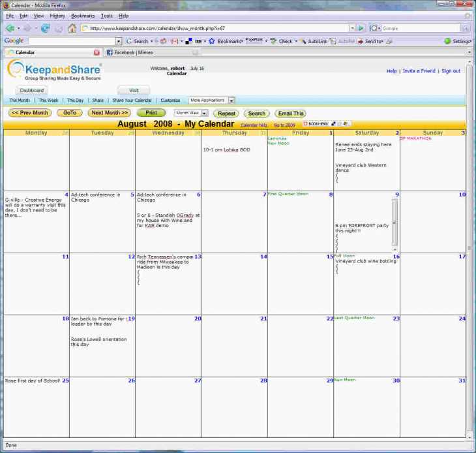Viewport: 476px width, 453px height.
Task: Click the green Go arrow beside URL
Action: 361,28
